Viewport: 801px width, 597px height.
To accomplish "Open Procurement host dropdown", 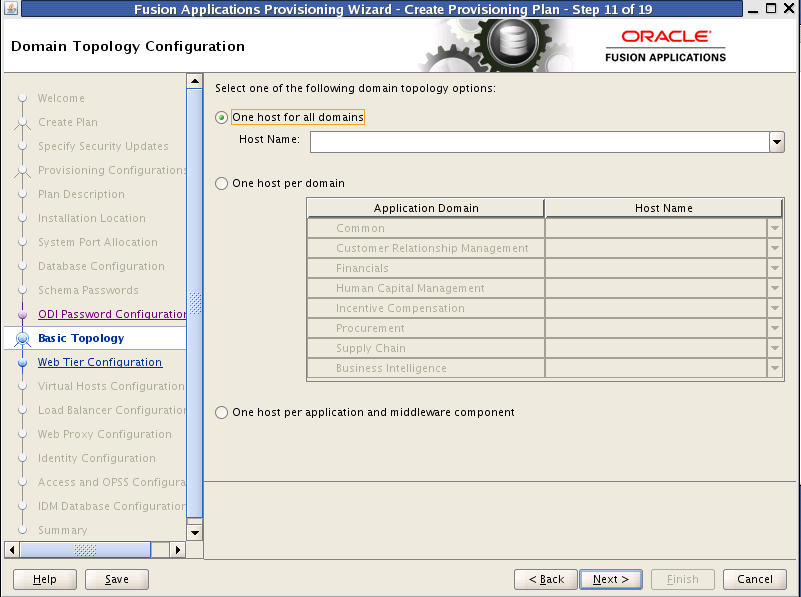I will point(775,328).
